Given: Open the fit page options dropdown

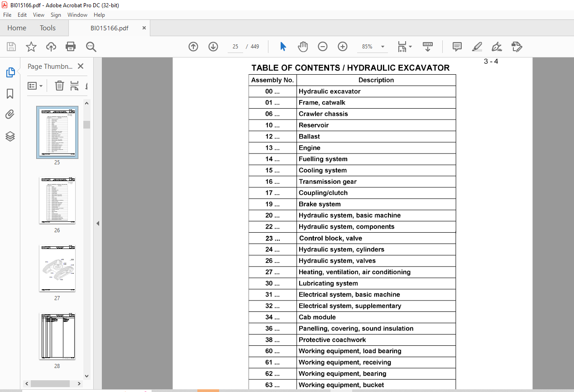Looking at the screenshot, I should [x=410, y=47].
